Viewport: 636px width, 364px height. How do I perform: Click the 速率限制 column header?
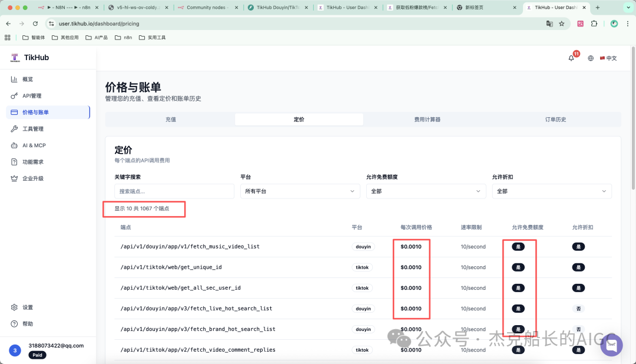(471, 227)
